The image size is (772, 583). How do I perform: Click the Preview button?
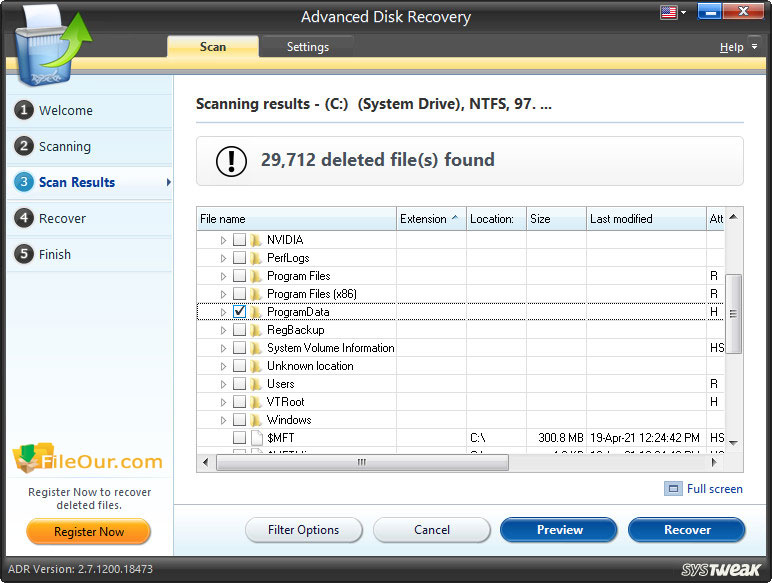[559, 530]
